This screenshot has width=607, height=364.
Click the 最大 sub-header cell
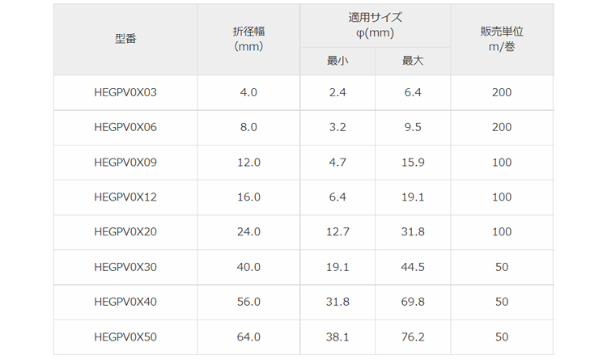coord(412,61)
